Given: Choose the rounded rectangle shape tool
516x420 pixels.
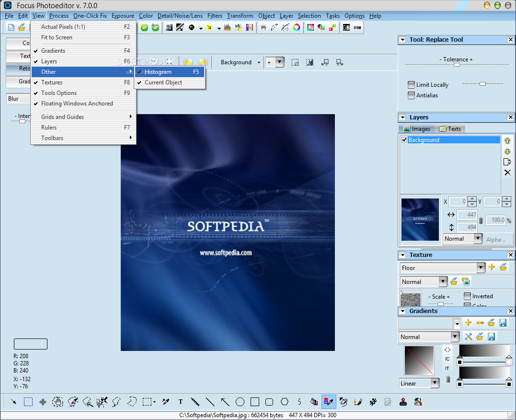Looking at the screenshot, I should (x=269, y=402).
